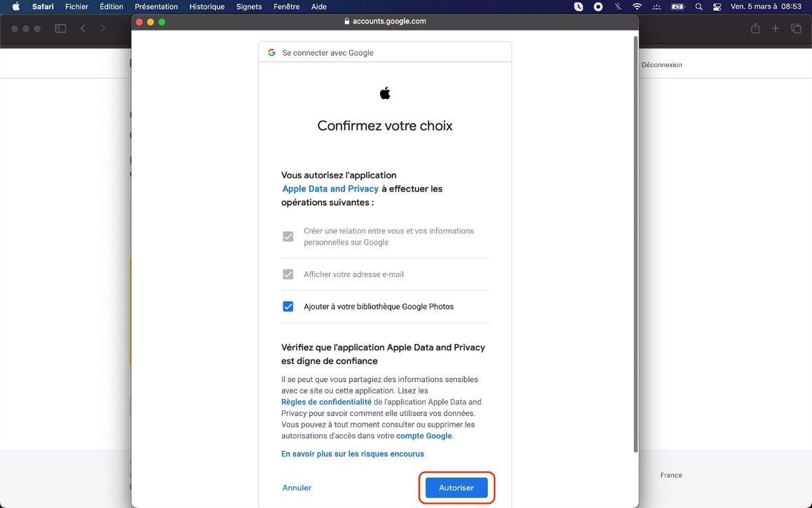Toggle the personal information relation checkbox

click(288, 236)
